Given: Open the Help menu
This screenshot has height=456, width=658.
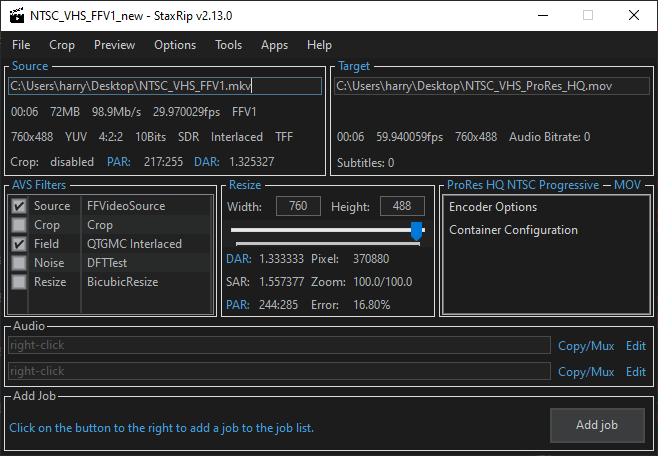Looking at the screenshot, I should (319, 45).
